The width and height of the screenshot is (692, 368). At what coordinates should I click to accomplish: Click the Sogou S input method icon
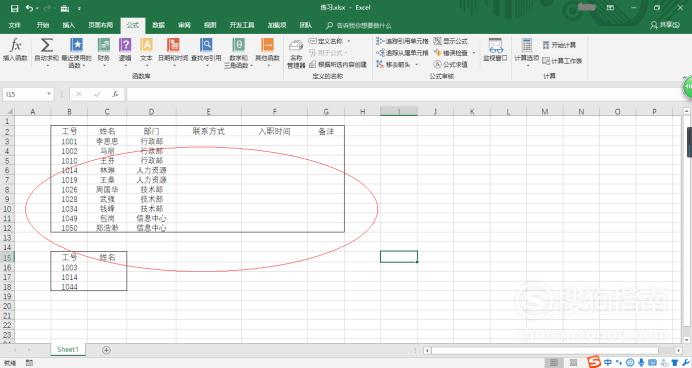[594, 362]
